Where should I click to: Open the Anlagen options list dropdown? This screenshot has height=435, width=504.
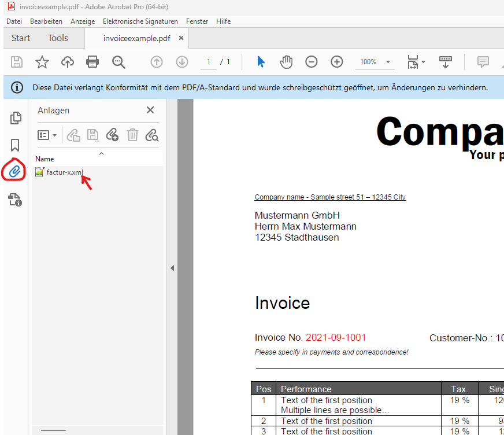[47, 135]
